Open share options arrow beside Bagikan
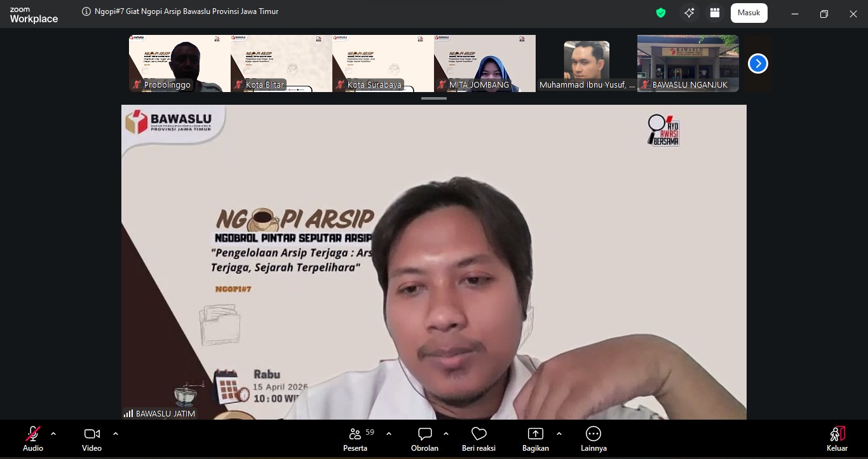Screen dimensions: 868x459 (559, 434)
